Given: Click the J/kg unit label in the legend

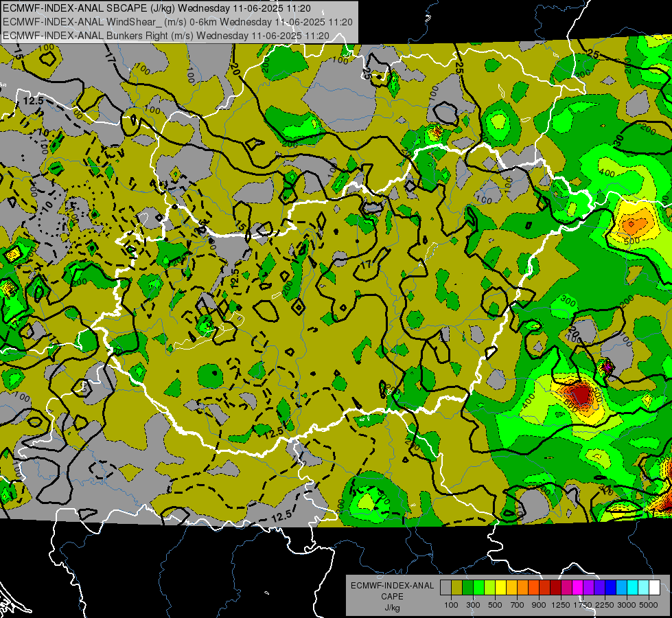Looking at the screenshot, I should tap(392, 608).
